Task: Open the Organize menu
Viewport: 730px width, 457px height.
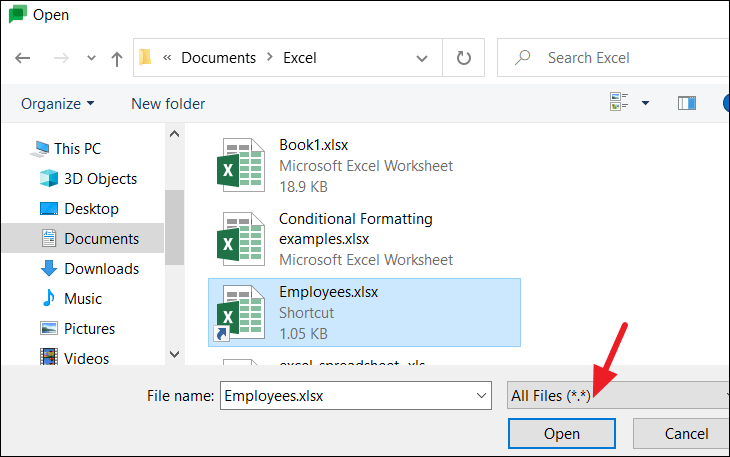Action: tap(57, 103)
